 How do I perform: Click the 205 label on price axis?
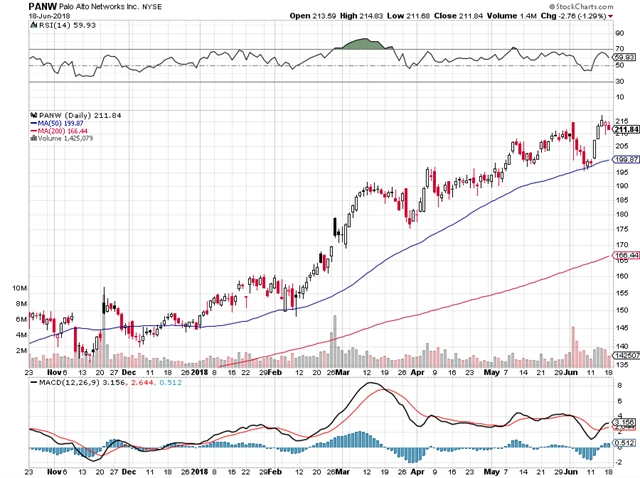coord(621,146)
